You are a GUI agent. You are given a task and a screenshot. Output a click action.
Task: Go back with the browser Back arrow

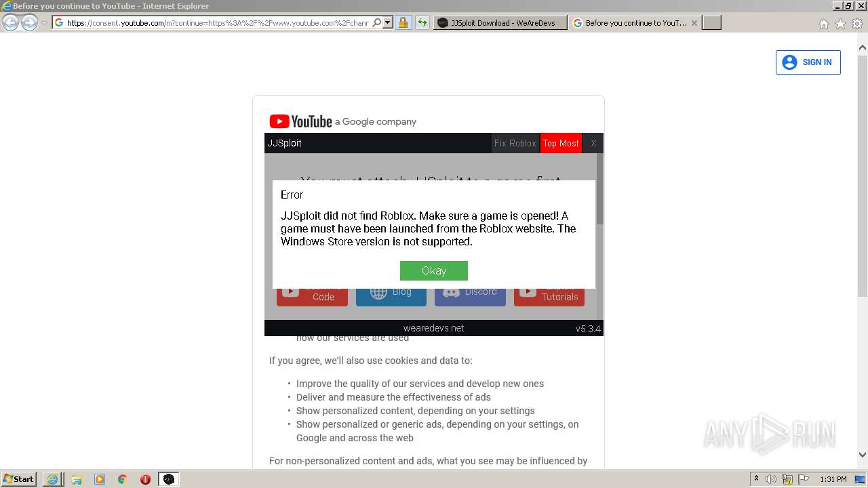click(x=10, y=22)
